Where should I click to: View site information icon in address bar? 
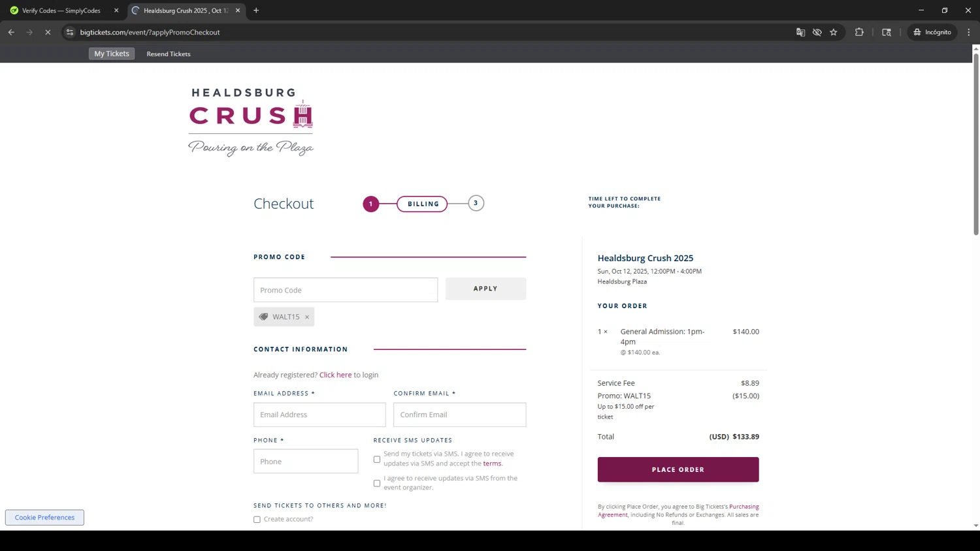(x=70, y=32)
